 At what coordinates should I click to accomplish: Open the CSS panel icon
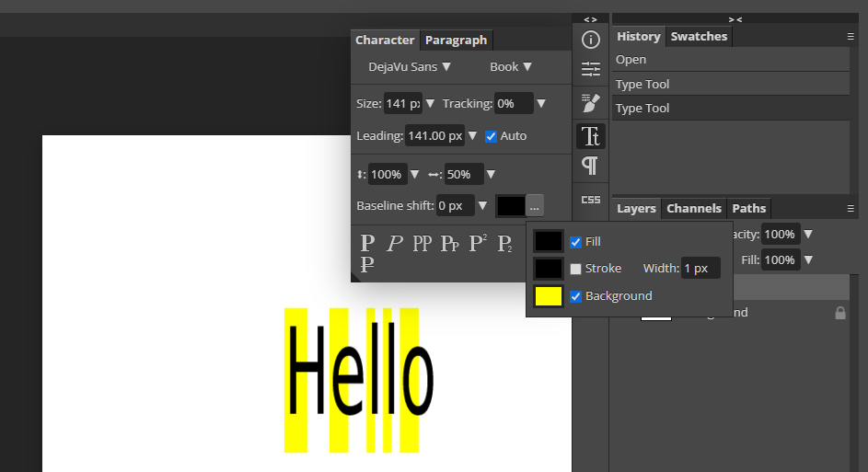(591, 200)
